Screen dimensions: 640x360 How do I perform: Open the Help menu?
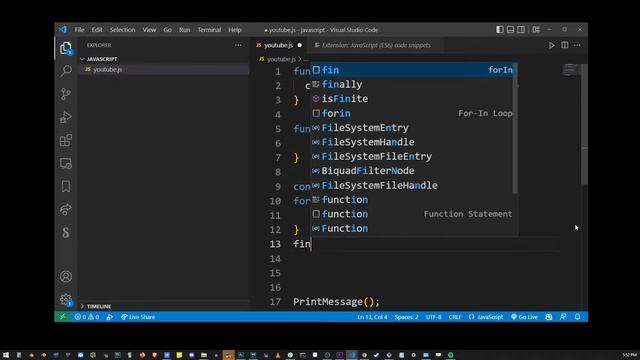[235, 30]
